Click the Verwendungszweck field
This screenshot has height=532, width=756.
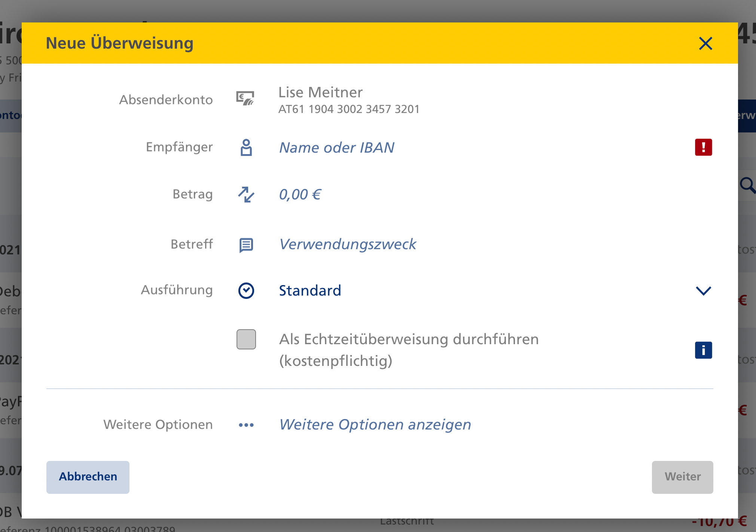pos(348,244)
